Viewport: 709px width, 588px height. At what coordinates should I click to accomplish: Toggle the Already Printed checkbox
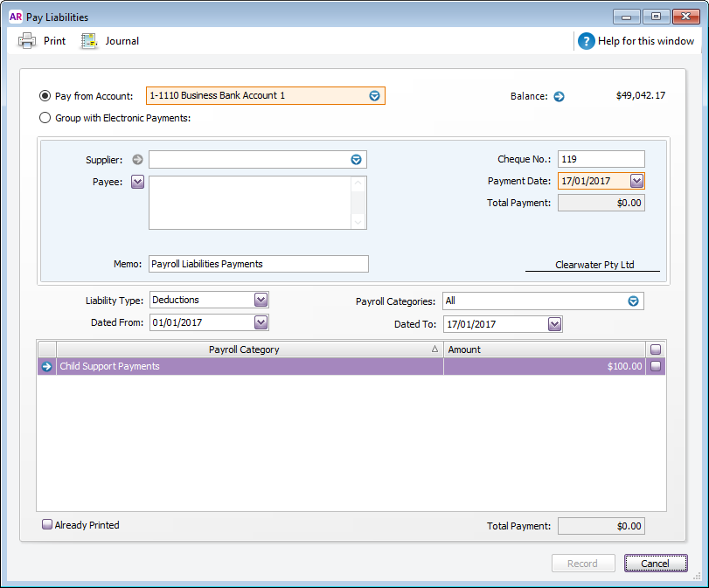point(47,524)
